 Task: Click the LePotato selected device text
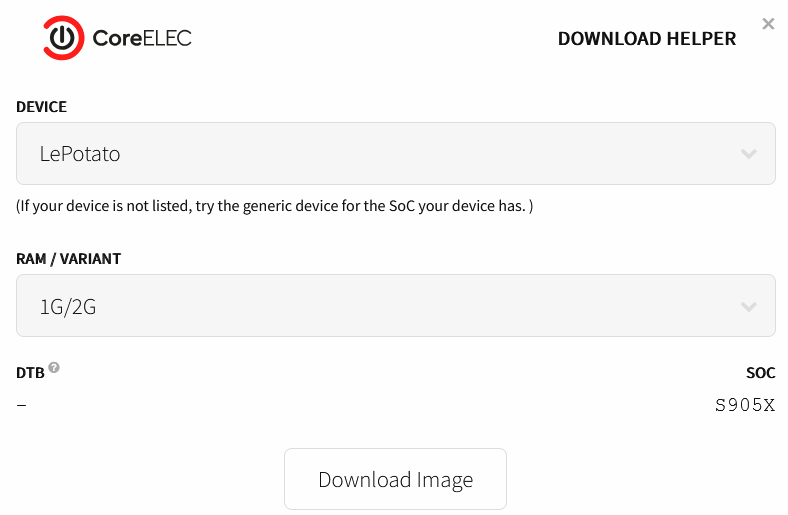pyautogui.click(x=80, y=154)
